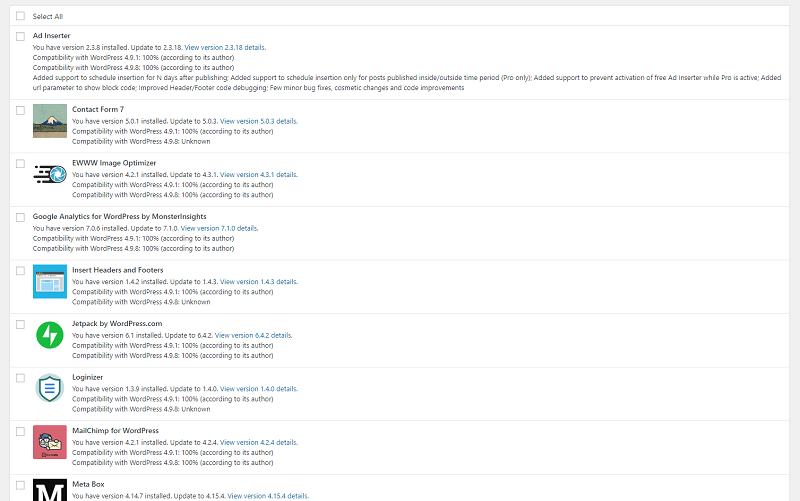This screenshot has height=501, width=800.
Task: Check the Google Analytics by MonsterInsights checkbox
Action: coord(20,217)
